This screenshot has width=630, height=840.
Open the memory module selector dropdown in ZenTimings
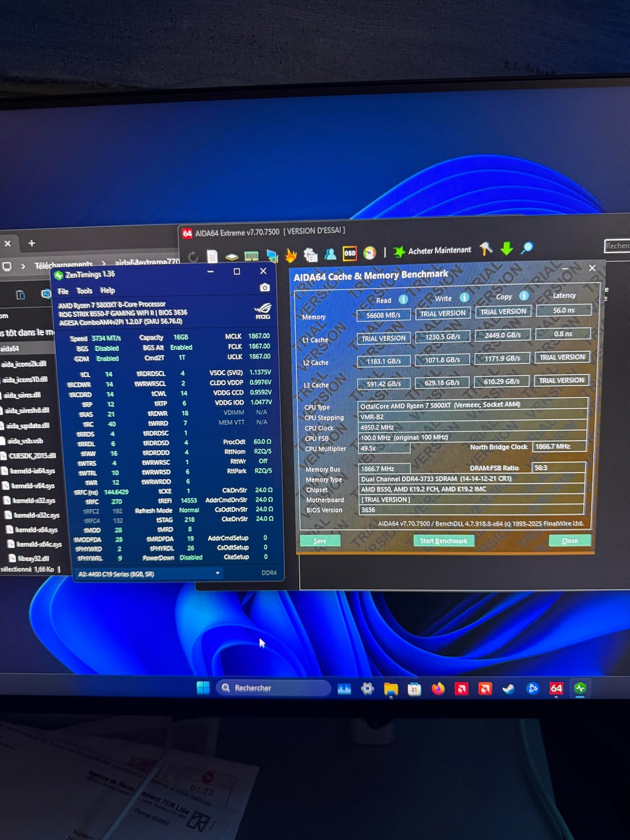(x=217, y=573)
